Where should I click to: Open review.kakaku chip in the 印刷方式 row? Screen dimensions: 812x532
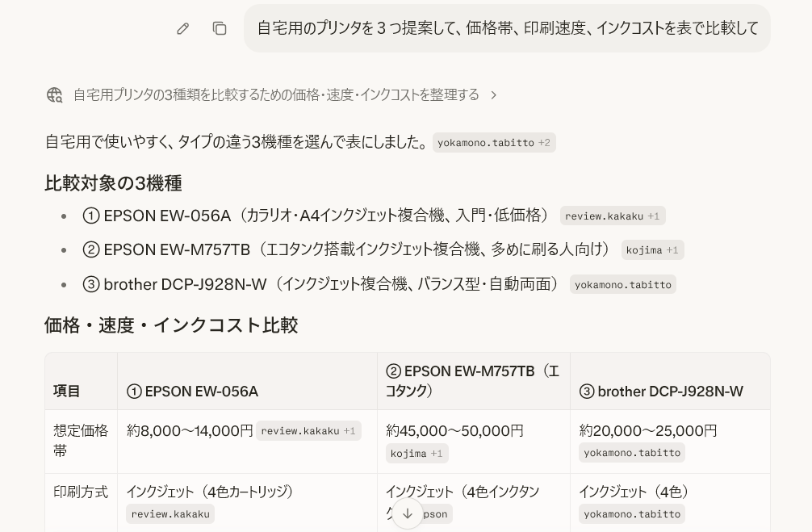tap(170, 513)
